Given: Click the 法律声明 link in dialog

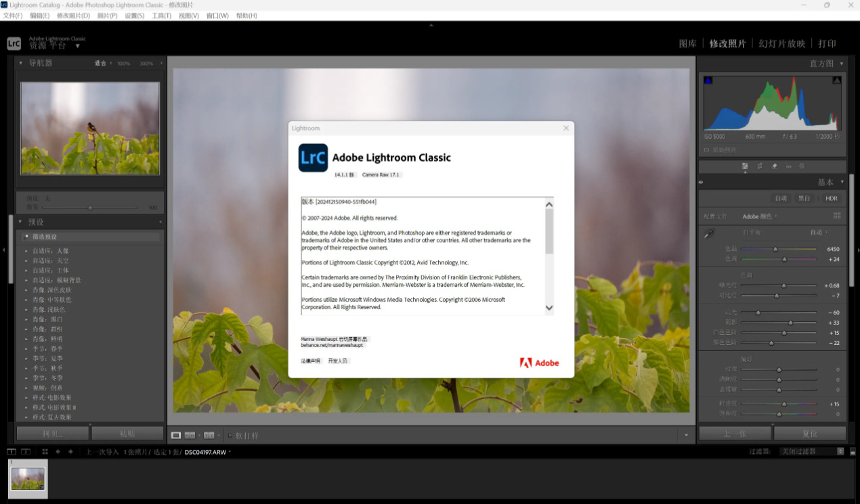Looking at the screenshot, I should [311, 361].
